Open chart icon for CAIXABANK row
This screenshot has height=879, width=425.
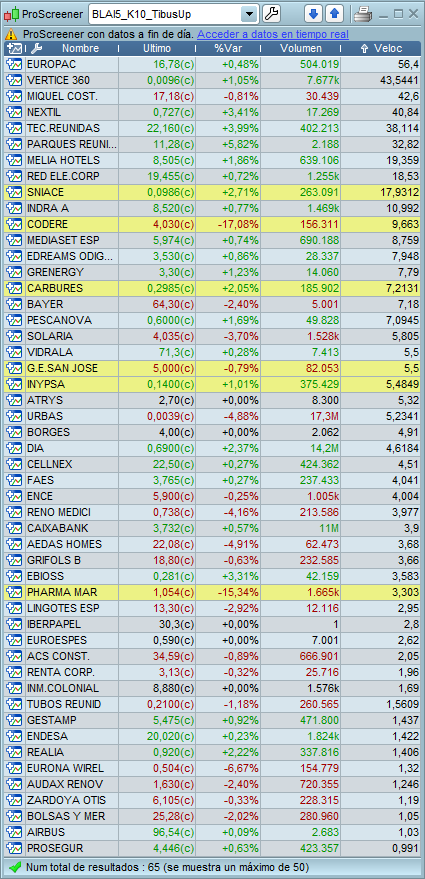point(13,528)
